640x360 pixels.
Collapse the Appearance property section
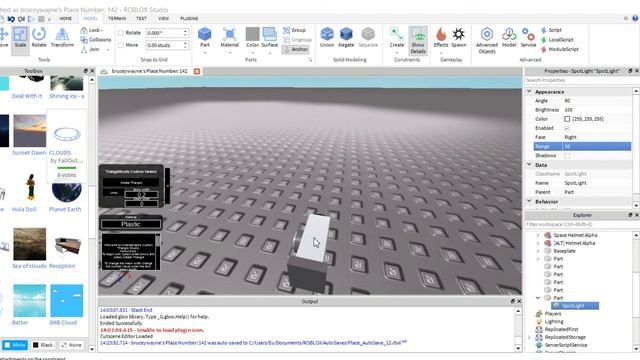(x=529, y=91)
